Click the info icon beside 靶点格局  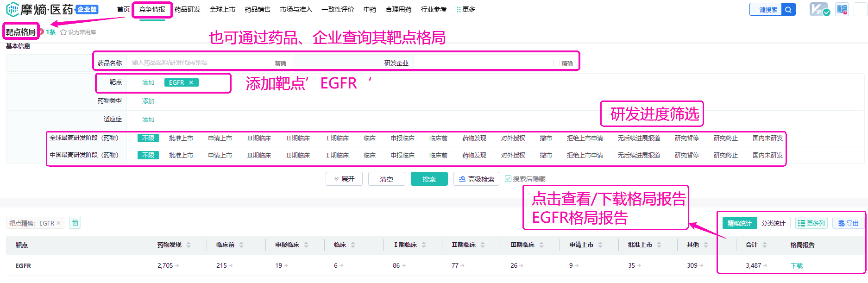(x=41, y=31)
